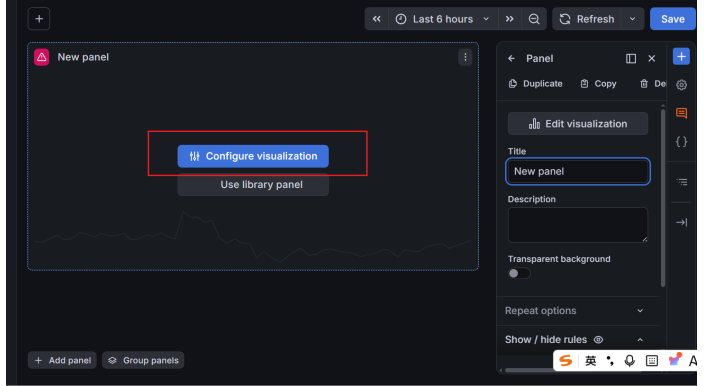This screenshot has width=704, height=386.
Task: Click the eye icon beside Show / hide rules
Action: (x=598, y=340)
